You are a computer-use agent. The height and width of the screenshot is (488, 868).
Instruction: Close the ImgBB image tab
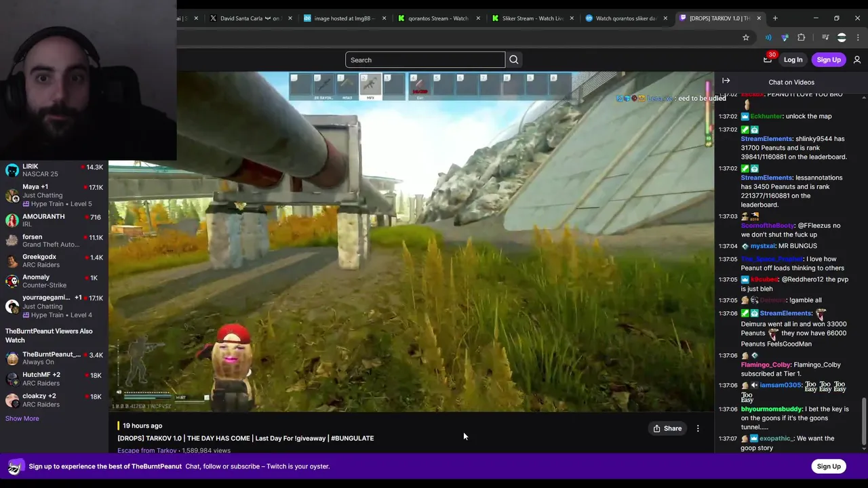coord(384,18)
